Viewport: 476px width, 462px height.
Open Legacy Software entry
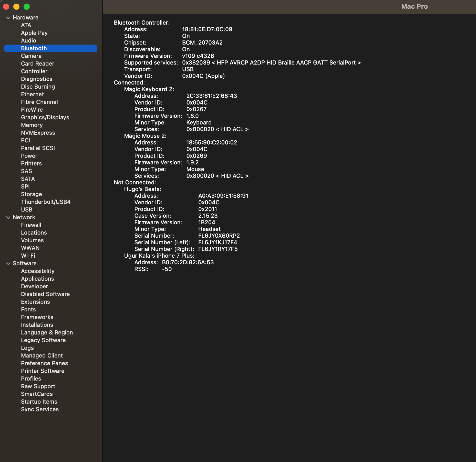[x=43, y=340]
